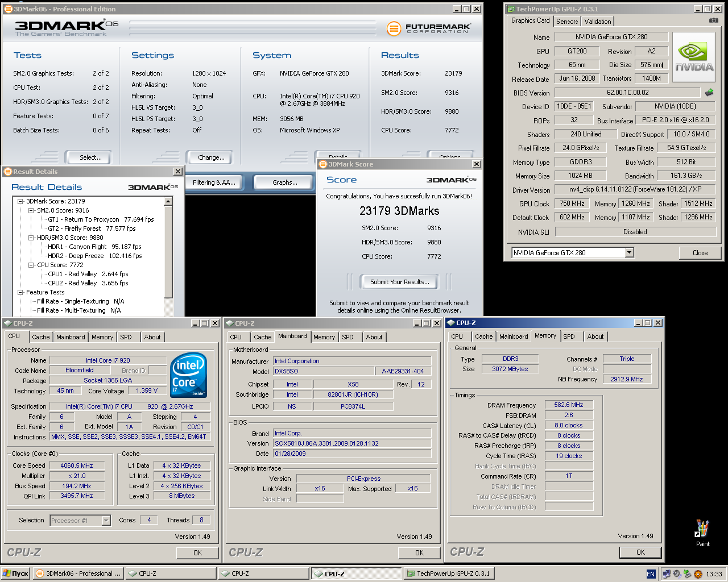Open Cache tab in the left CPU-Z window
The image size is (728, 582).
click(x=41, y=337)
